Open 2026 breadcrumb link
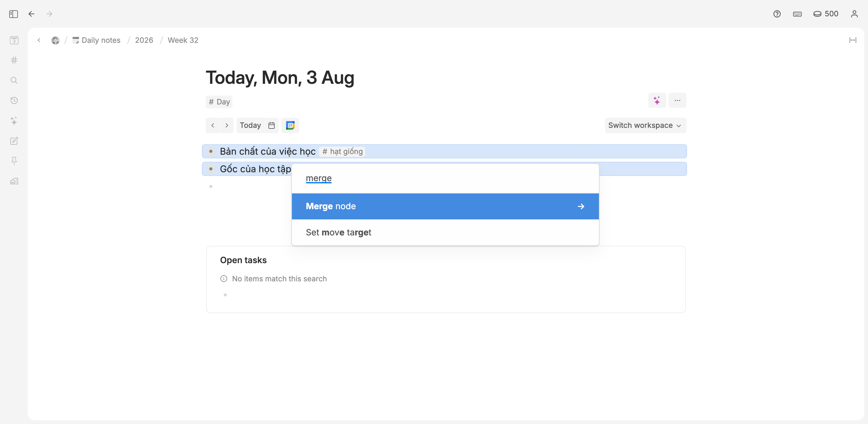 click(144, 40)
